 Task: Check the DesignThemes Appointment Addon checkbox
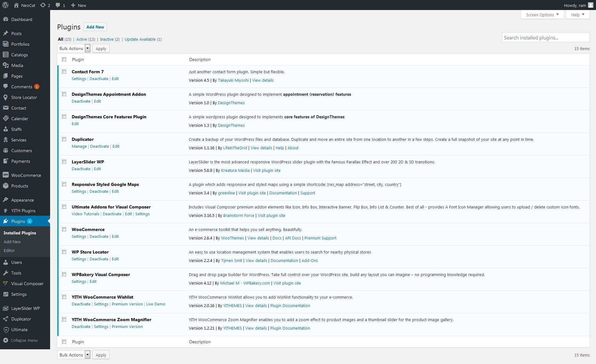point(64,94)
